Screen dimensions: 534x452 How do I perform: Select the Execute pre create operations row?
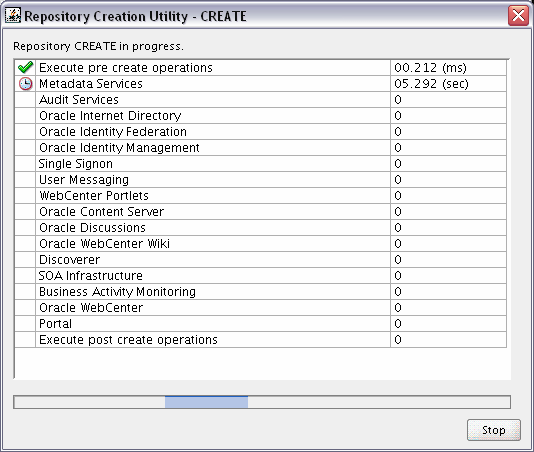click(x=261, y=67)
